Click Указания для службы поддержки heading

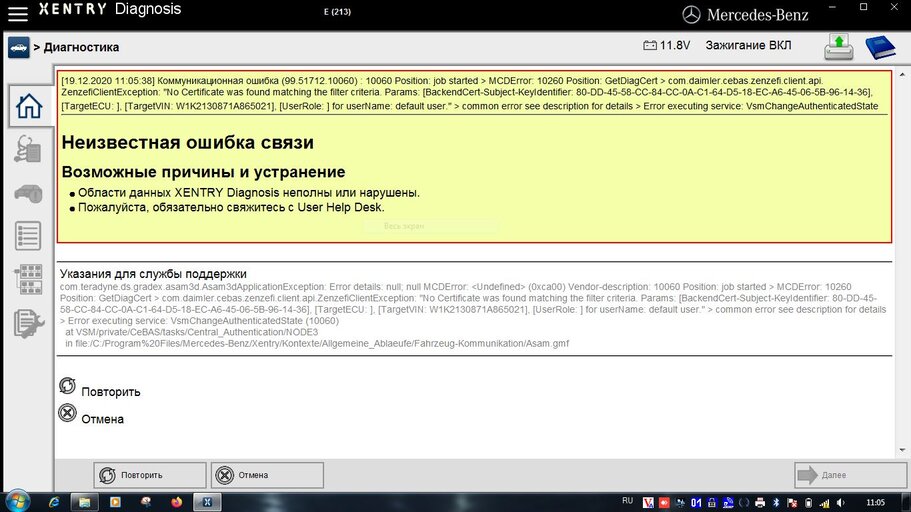153,274
